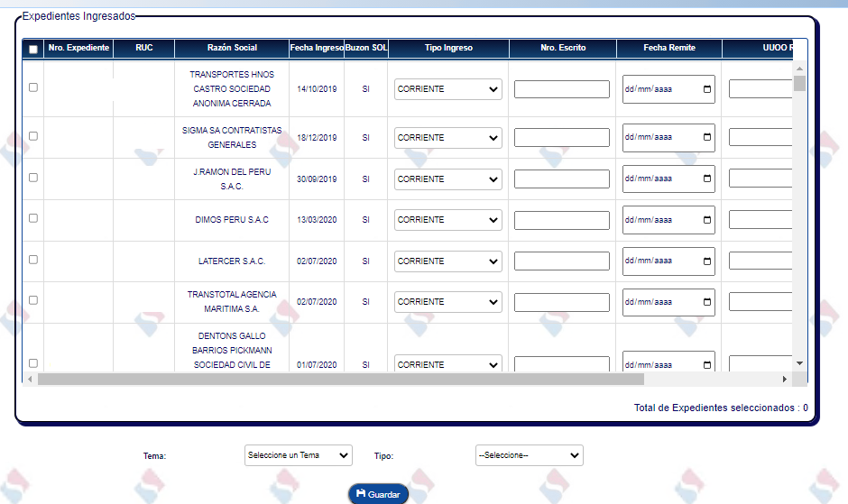Image resolution: width=848 pixels, height=504 pixels.
Task: Open Tipo Ingreso dropdown for DENTONS GALLO row
Action: click(447, 363)
